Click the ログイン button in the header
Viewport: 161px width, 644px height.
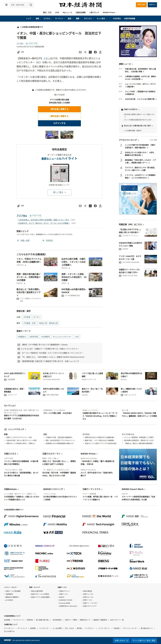tap(152, 5)
